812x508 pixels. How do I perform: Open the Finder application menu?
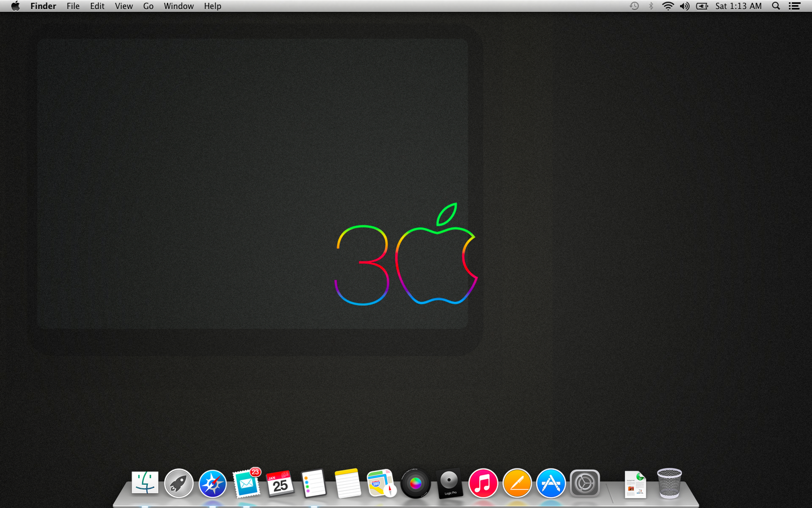point(43,6)
